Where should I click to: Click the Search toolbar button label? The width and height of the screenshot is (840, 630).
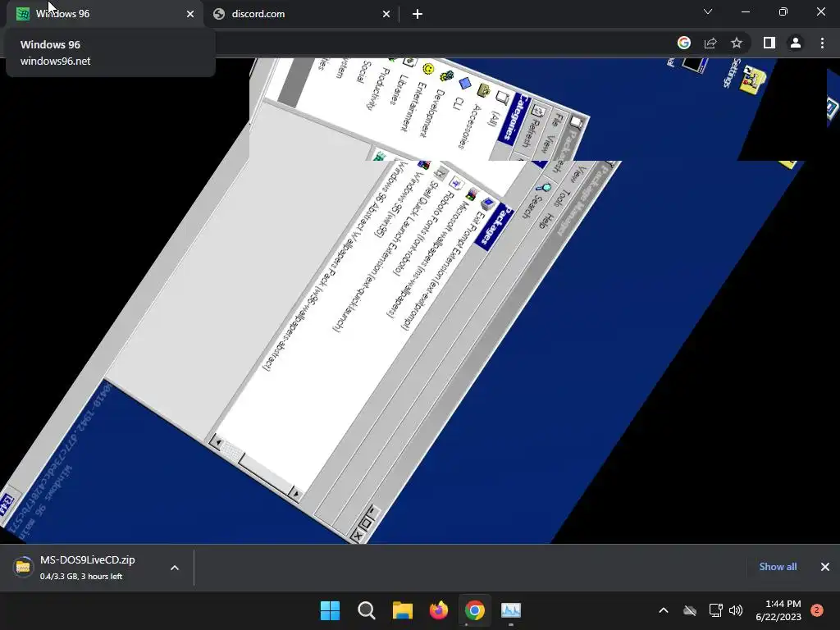tap(531, 206)
